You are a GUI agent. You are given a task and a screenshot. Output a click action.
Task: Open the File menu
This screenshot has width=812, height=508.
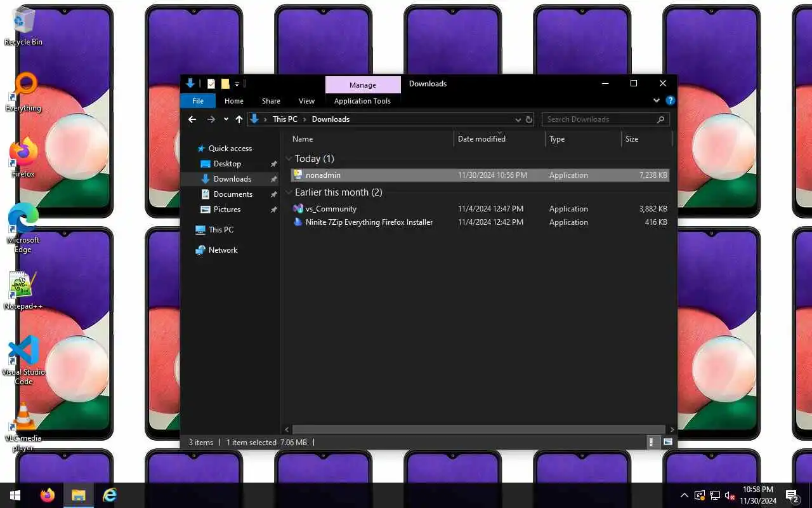click(x=198, y=101)
